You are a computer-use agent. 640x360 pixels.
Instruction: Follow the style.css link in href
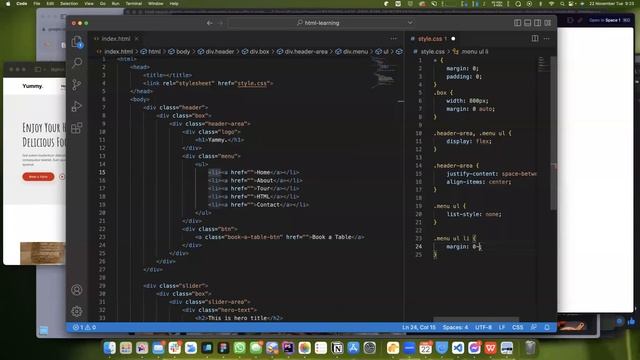coord(252,83)
